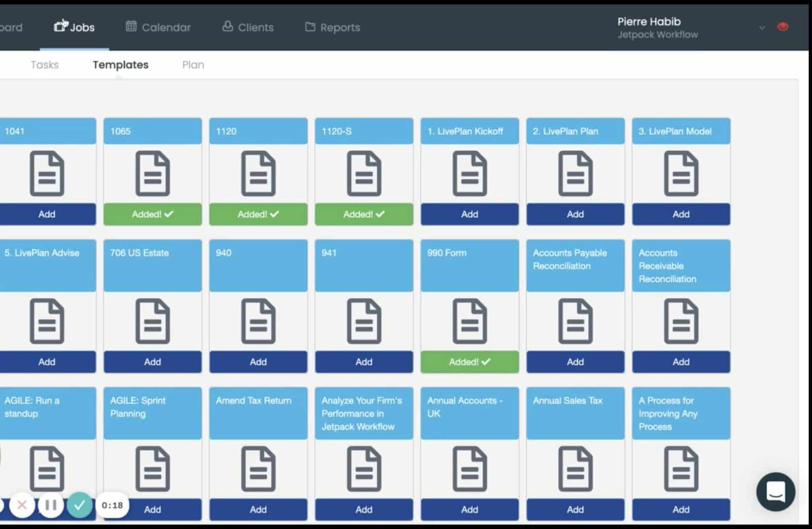Click Added button on 1065 template

pos(153,214)
